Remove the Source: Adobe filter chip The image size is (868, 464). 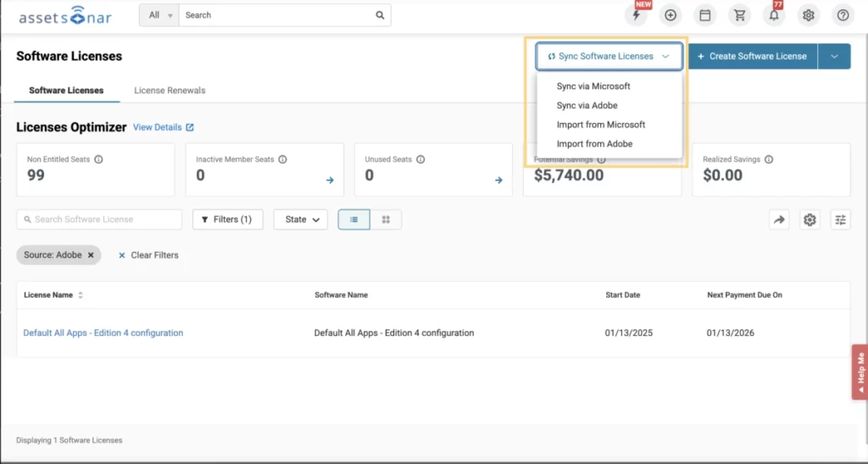(x=91, y=255)
